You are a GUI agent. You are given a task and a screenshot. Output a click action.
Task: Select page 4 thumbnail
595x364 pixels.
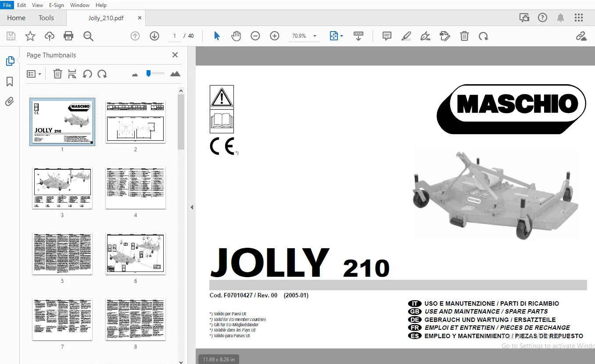(136, 188)
